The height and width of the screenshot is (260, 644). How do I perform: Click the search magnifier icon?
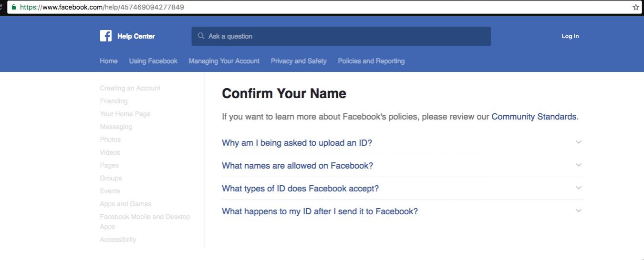(x=201, y=36)
